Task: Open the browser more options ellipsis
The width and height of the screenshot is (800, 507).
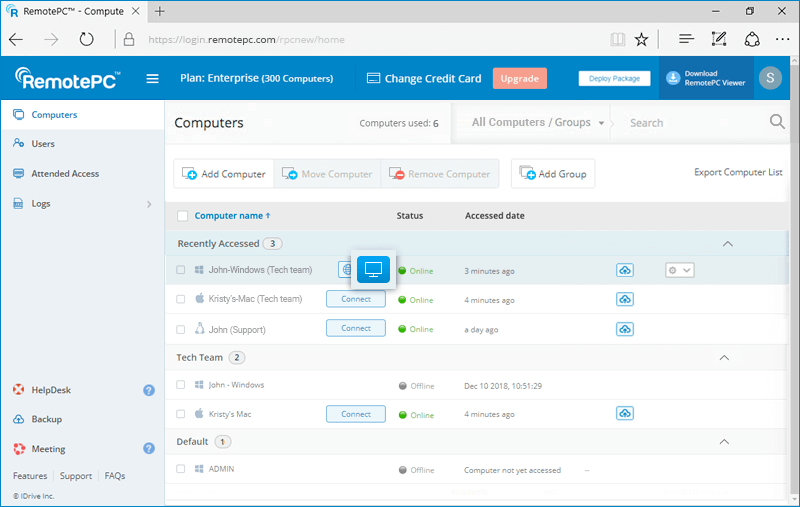Action: (x=782, y=39)
